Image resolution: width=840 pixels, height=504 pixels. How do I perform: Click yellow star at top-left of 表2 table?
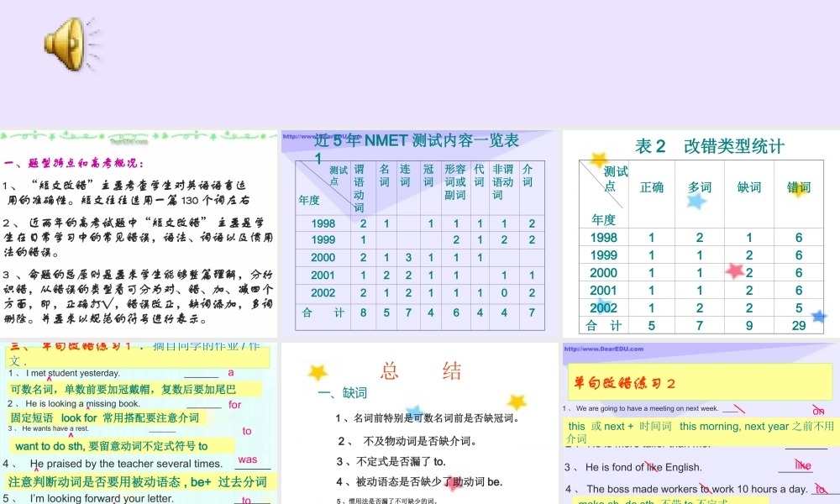[598, 160]
